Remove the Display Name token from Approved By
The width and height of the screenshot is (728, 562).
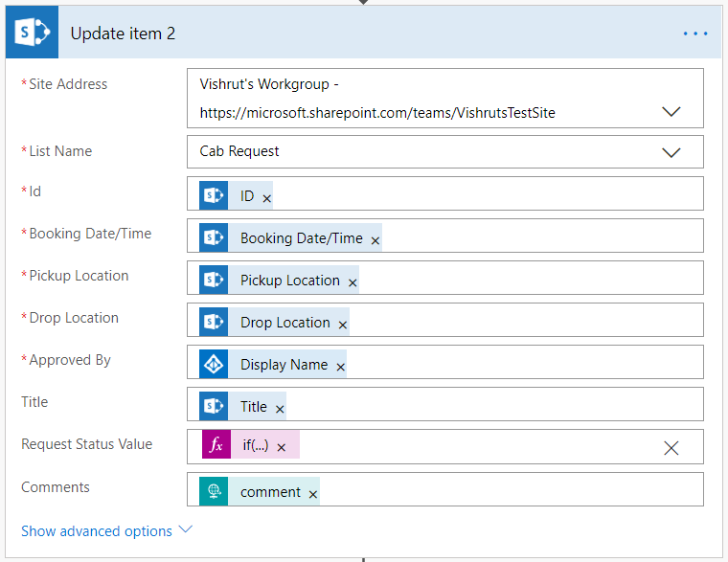[x=340, y=367]
